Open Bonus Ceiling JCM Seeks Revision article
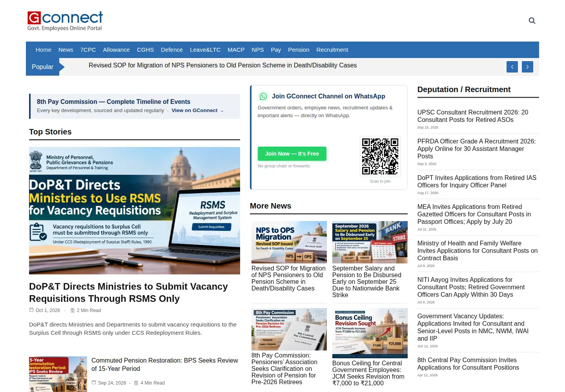This screenshot has width=565, height=392. click(x=368, y=373)
